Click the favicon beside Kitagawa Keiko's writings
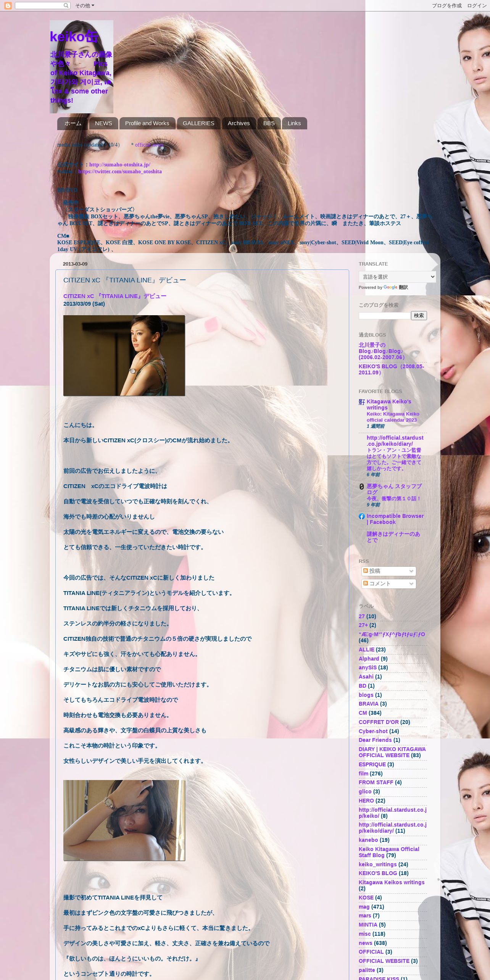490x980 pixels. (x=362, y=402)
